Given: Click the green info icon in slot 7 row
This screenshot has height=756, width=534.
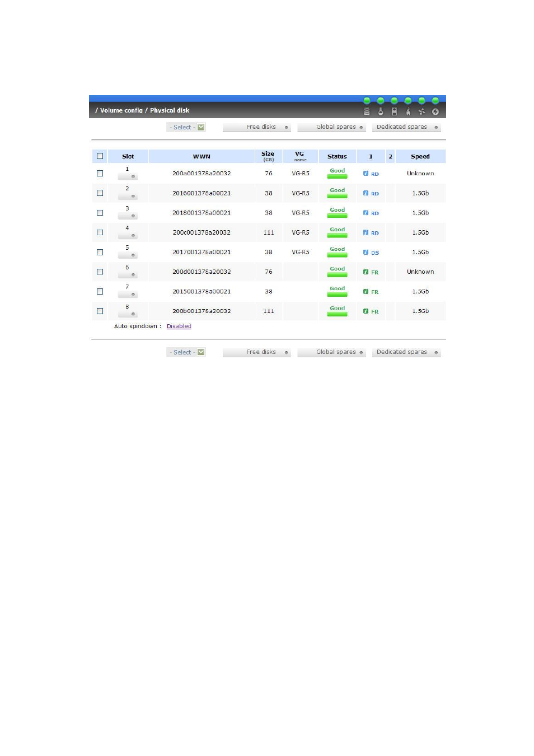Looking at the screenshot, I should [366, 292].
